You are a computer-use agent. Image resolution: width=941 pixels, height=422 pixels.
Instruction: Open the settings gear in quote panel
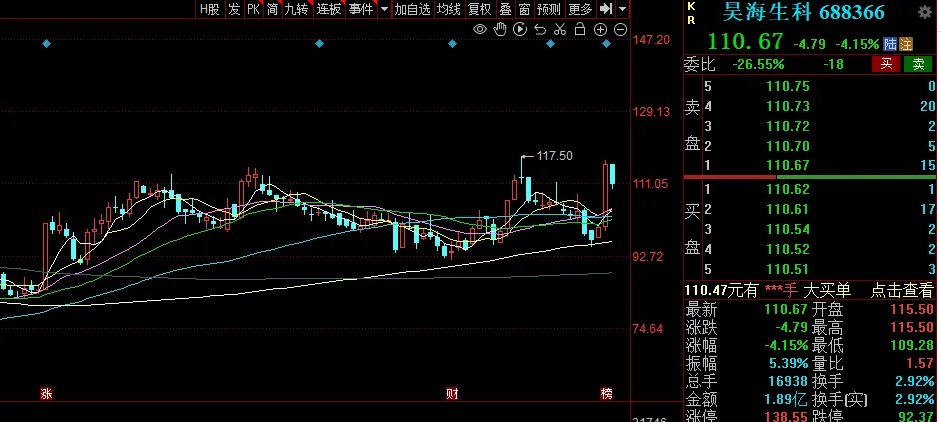point(924,14)
